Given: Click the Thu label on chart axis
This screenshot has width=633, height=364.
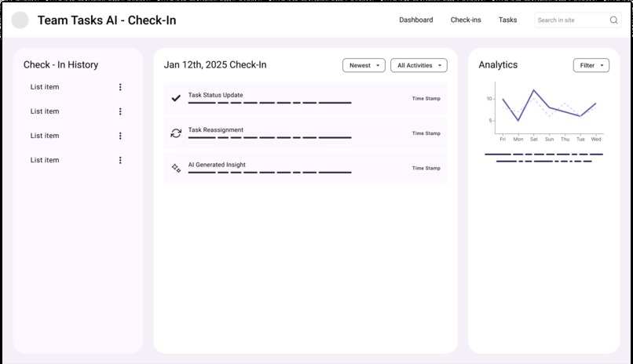Looking at the screenshot, I should 565,139.
